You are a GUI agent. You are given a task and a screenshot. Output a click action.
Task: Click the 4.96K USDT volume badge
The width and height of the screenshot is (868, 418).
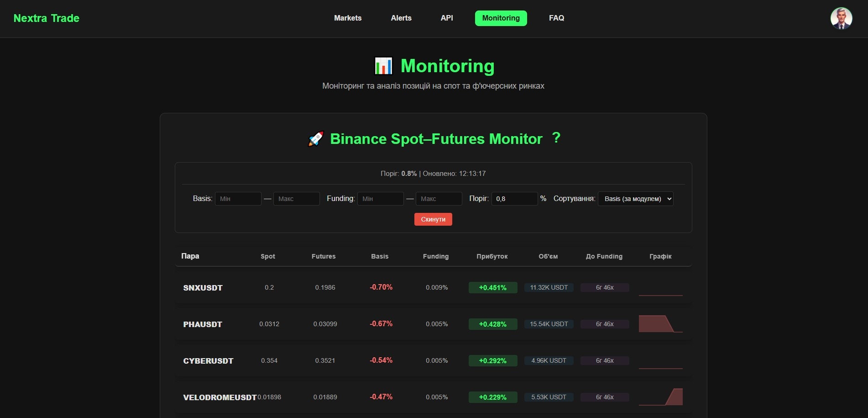click(x=549, y=360)
